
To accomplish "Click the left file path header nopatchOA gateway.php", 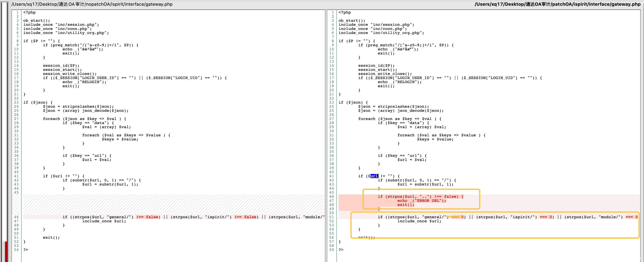I will pos(92,4).
